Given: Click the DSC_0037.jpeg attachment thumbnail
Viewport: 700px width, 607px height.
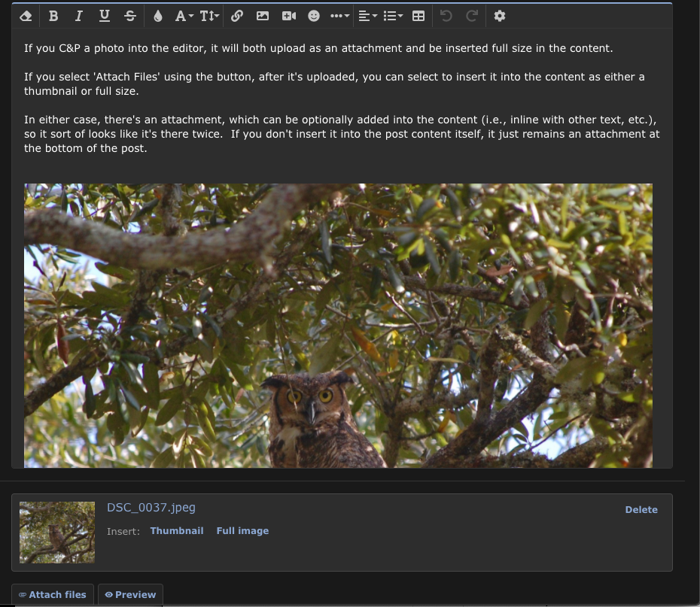Looking at the screenshot, I should (x=57, y=532).
